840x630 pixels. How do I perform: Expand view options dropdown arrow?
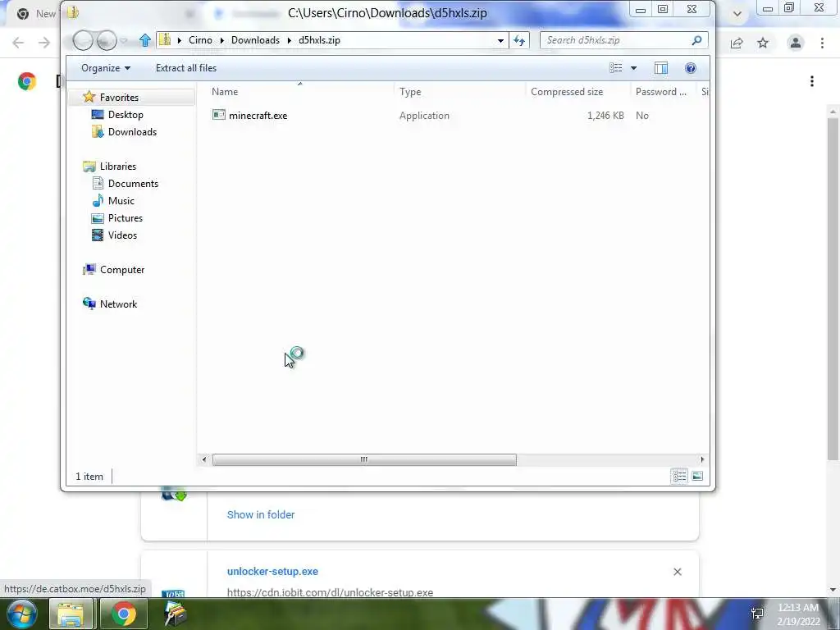(634, 68)
